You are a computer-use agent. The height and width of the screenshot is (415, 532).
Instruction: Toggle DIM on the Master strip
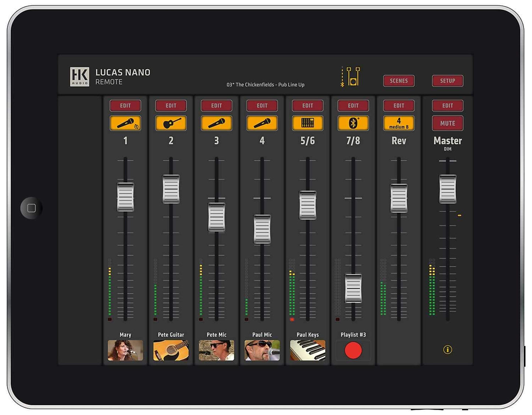448,149
